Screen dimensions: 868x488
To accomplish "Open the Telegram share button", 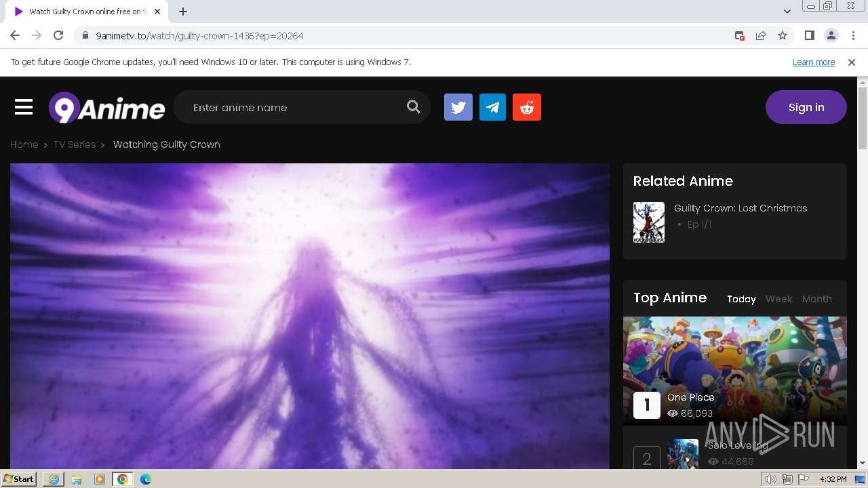I will (492, 107).
